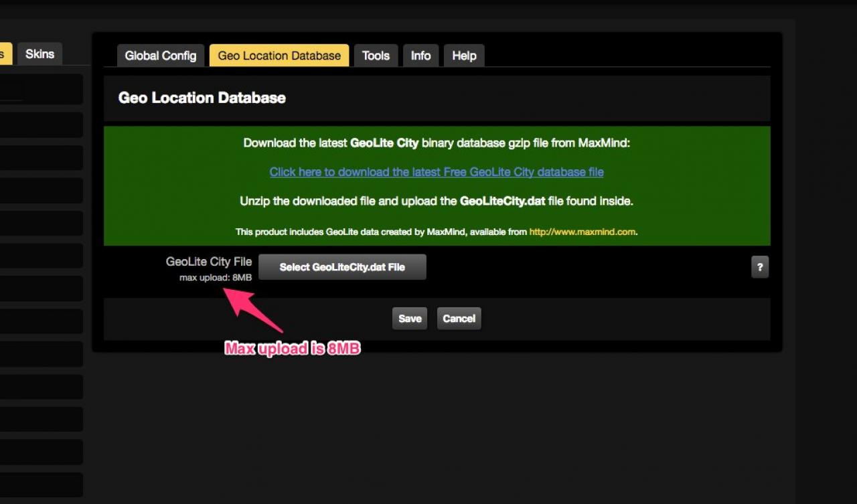Go to the Info tab
The image size is (857, 504).
click(420, 56)
